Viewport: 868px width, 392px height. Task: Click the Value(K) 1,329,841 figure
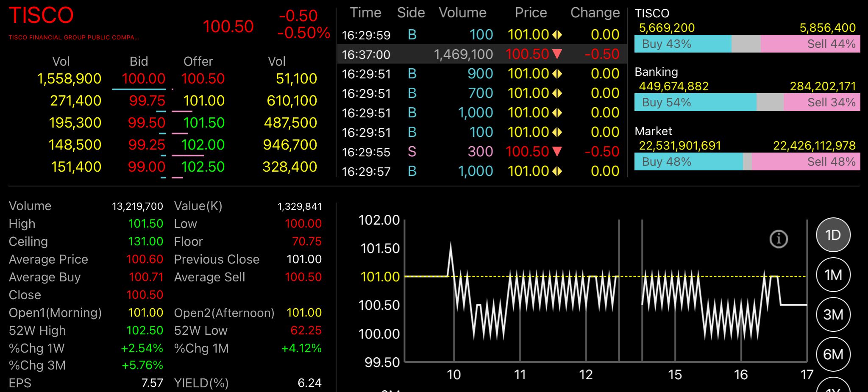click(300, 206)
